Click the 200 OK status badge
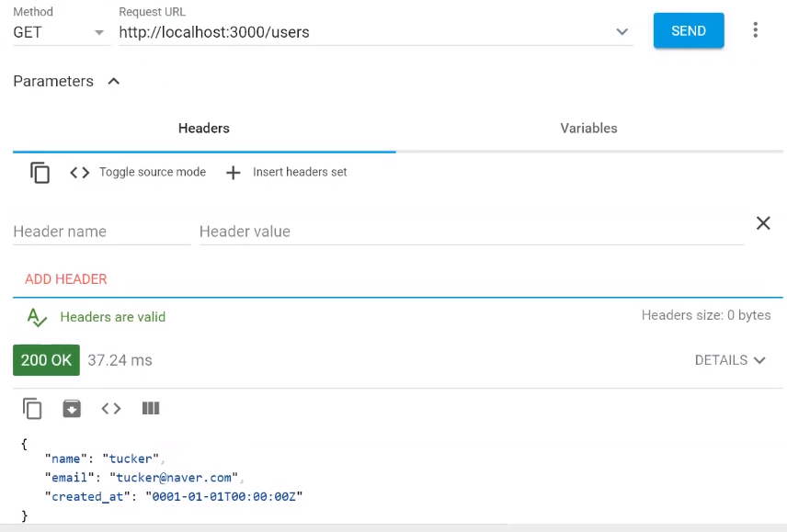Screen dimensions: 787x532 coord(46,360)
